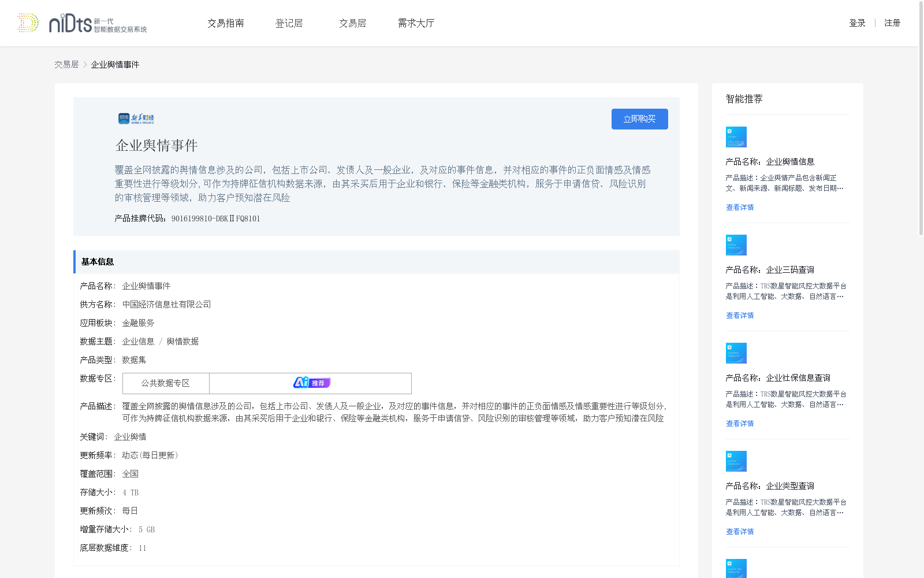This screenshot has height=578, width=924.
Task: Click the thumbnail icon for 企业社保信息查询
Action: coord(736,353)
